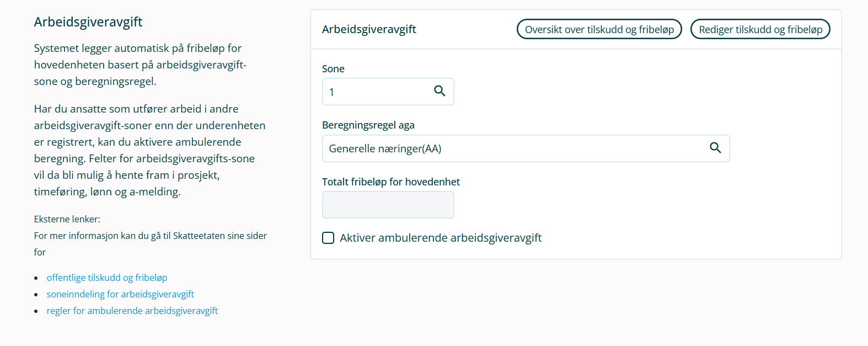Viewport: 868px width, 346px height.
Task: Click Rediger tilskudd og fribeløp button
Action: [760, 29]
